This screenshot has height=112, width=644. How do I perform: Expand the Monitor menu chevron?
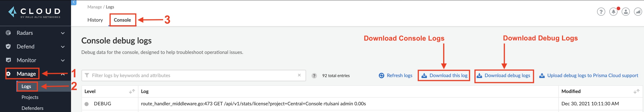click(63, 61)
